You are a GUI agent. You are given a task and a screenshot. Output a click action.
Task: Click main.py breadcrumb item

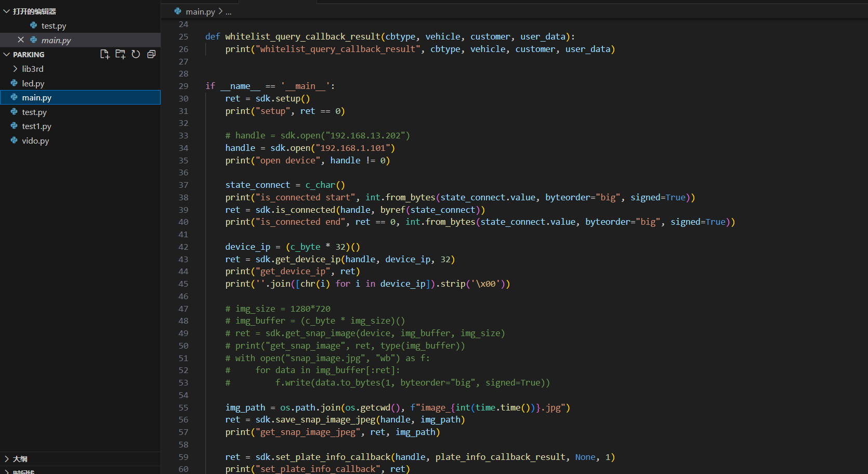200,11
